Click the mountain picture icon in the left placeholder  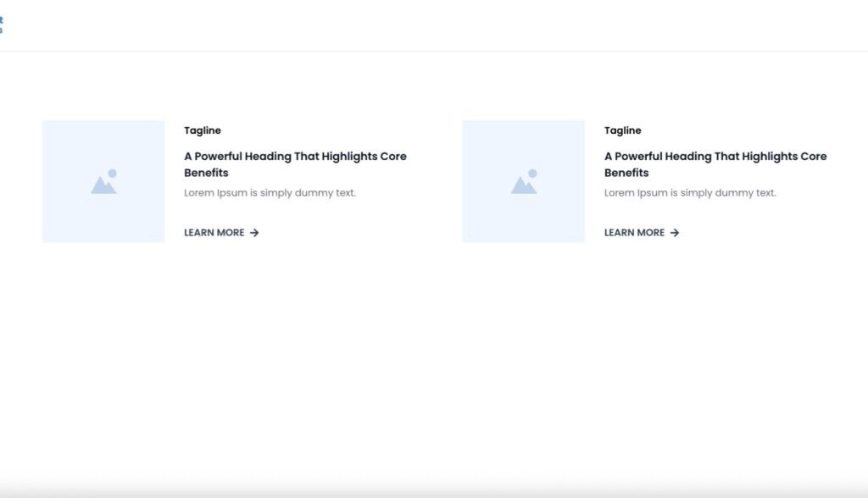coord(103,181)
